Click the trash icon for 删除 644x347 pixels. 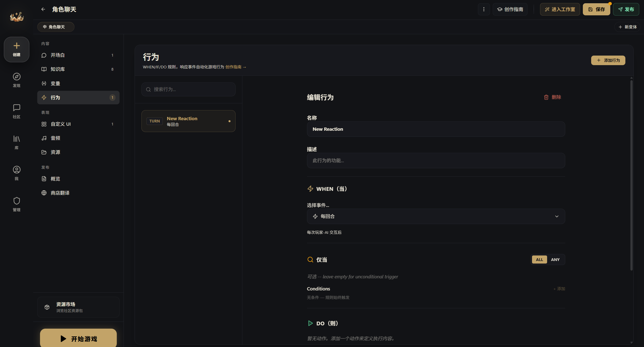[x=546, y=97]
